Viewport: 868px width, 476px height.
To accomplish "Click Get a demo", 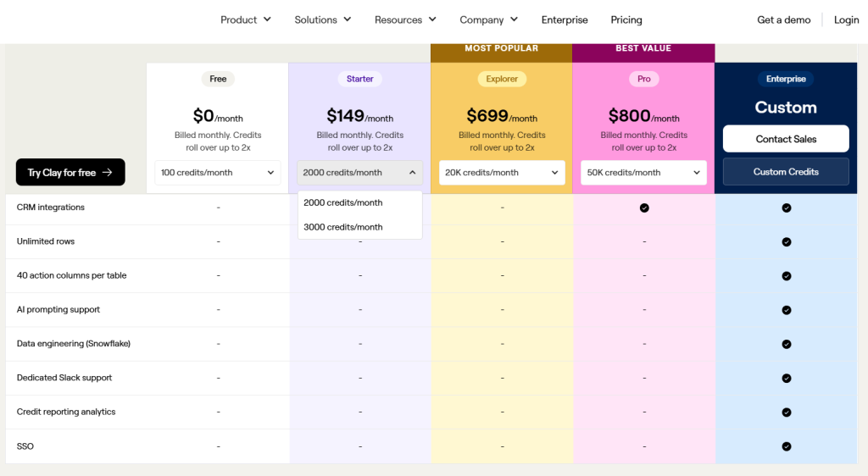I will 783,19.
